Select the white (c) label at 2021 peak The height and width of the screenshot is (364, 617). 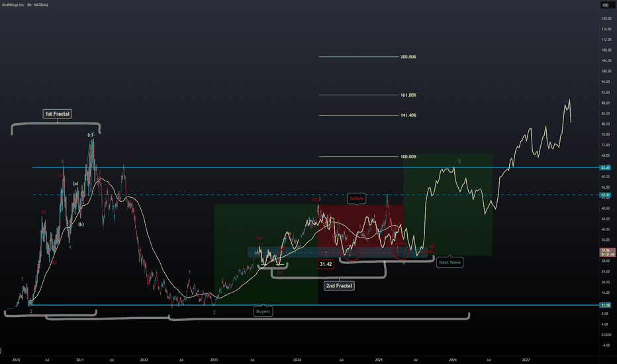[x=90, y=135]
